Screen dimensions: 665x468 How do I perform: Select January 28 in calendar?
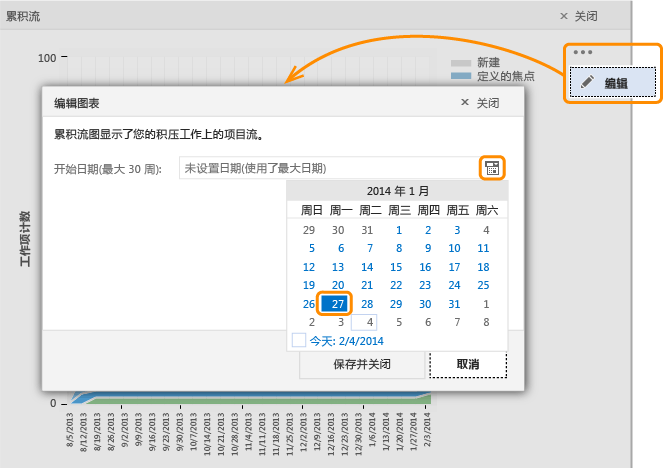point(367,304)
